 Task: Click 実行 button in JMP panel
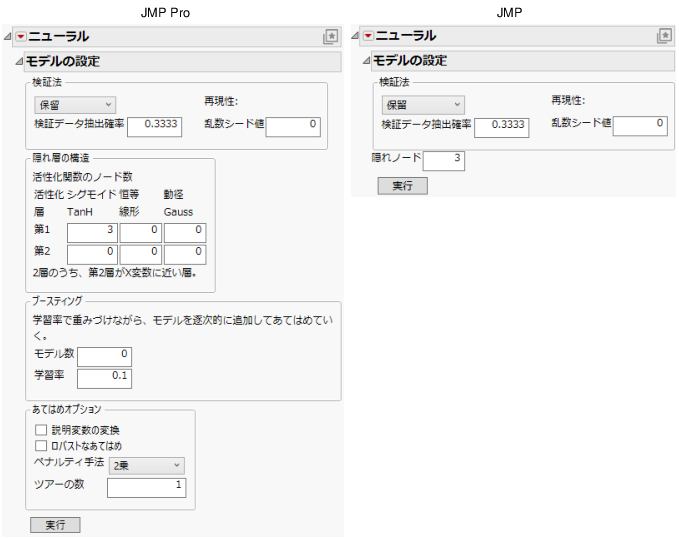click(403, 186)
